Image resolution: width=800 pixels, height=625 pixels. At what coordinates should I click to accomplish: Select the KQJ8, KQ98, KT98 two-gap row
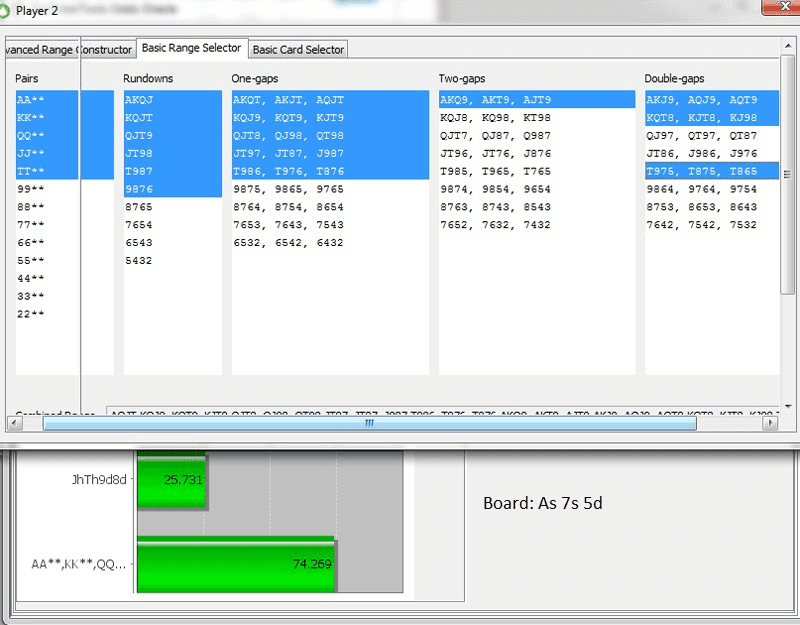click(x=495, y=118)
